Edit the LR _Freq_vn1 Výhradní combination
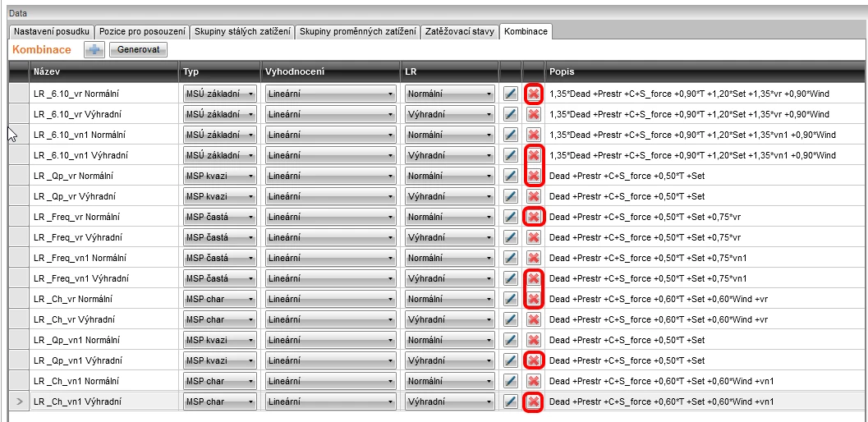Viewport: 868px width, 422px height. (x=511, y=278)
